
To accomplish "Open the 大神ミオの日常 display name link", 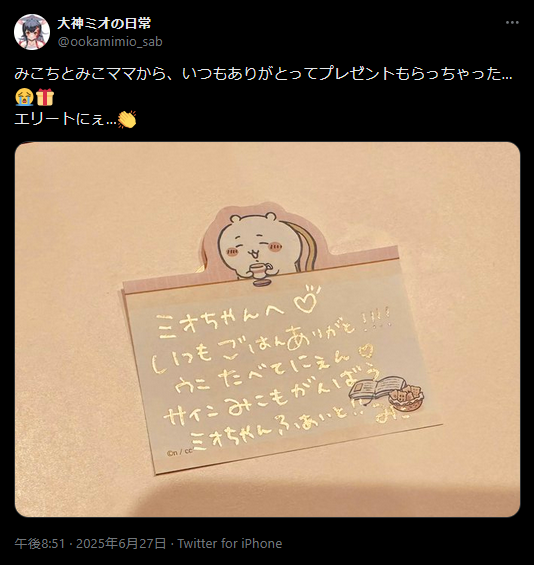I will point(104,23).
